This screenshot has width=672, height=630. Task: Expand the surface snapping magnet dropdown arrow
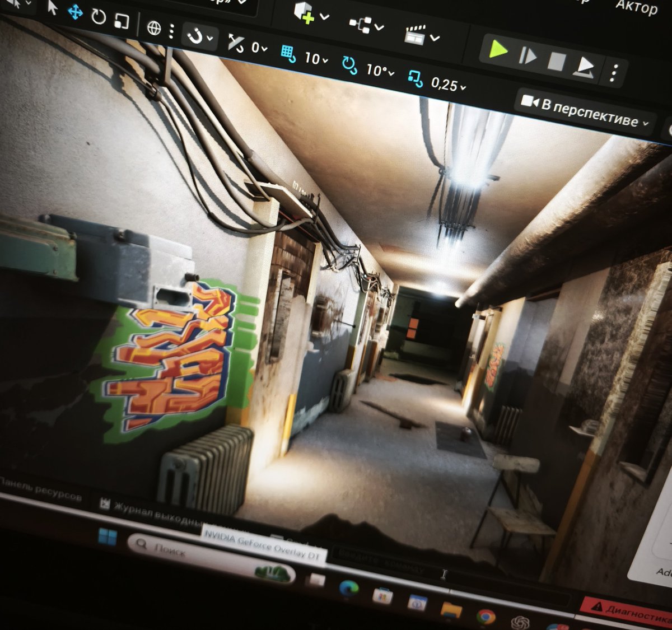point(210,39)
